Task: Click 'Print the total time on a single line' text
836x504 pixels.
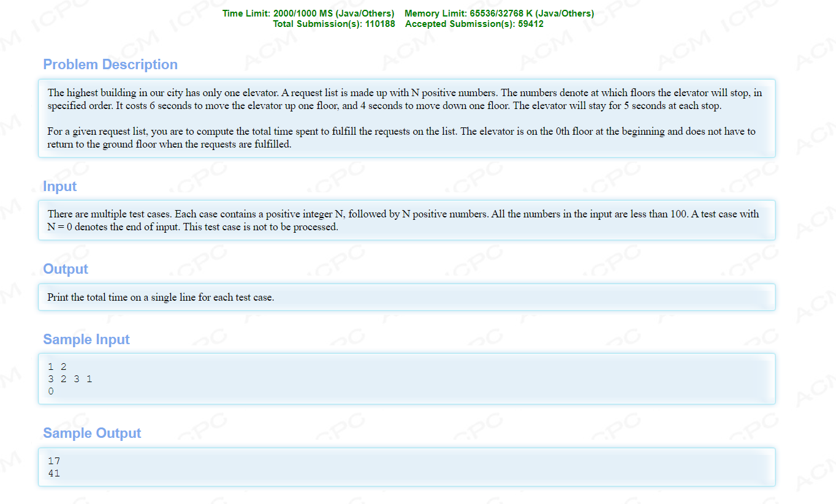Action: [161, 298]
